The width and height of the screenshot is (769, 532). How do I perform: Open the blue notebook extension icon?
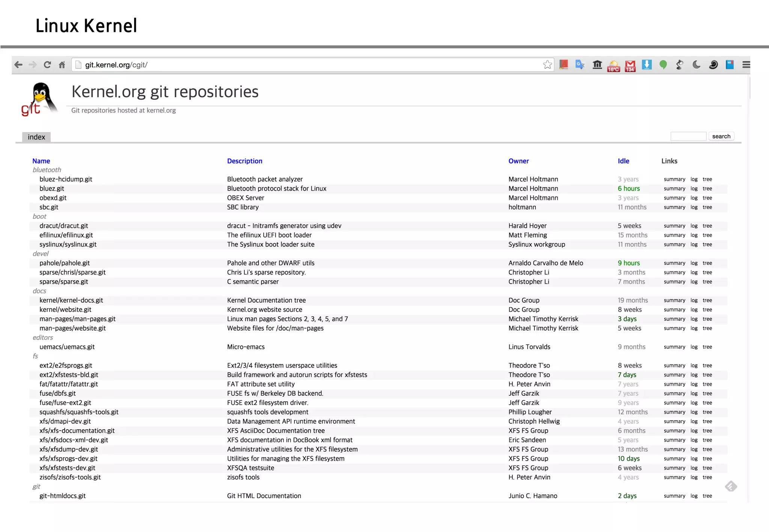coord(730,65)
